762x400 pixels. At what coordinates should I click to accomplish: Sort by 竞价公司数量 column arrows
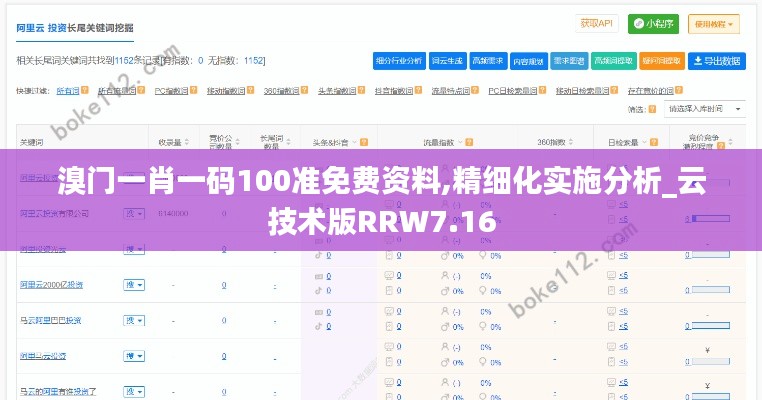pos(238,142)
